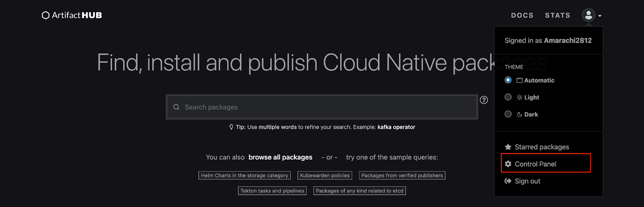Viewport: 644px width, 207px height.
Task: Click the star icon for Starred packages
Action: click(x=508, y=147)
